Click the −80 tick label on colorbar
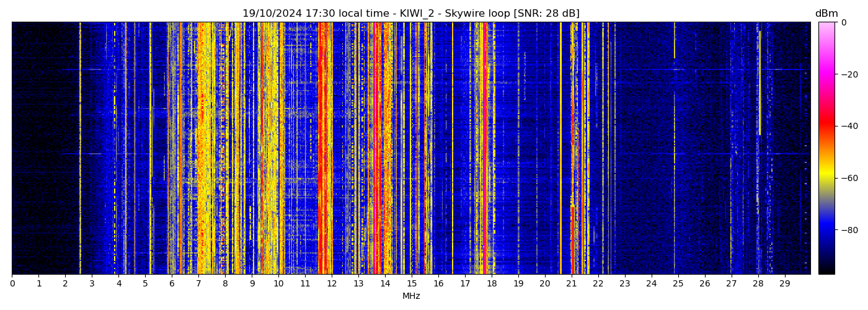This screenshot has height=310, width=868. tap(847, 230)
